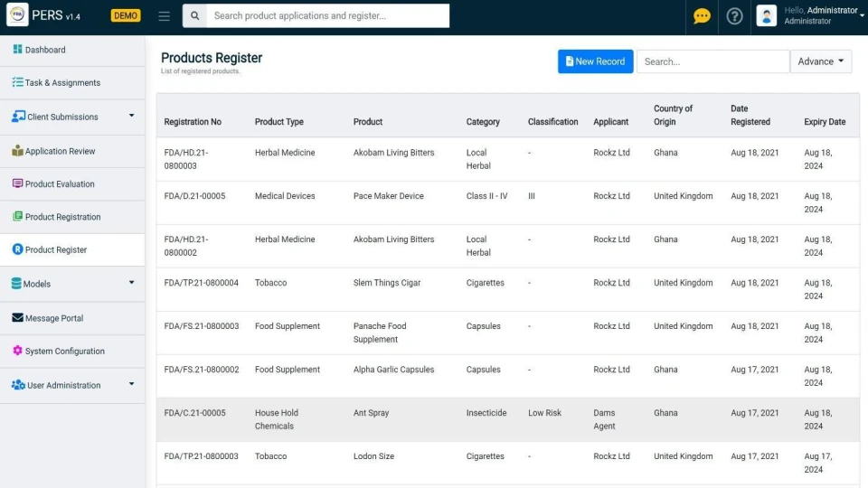868x488 pixels.
Task: Click the New Record button
Action: click(595, 61)
